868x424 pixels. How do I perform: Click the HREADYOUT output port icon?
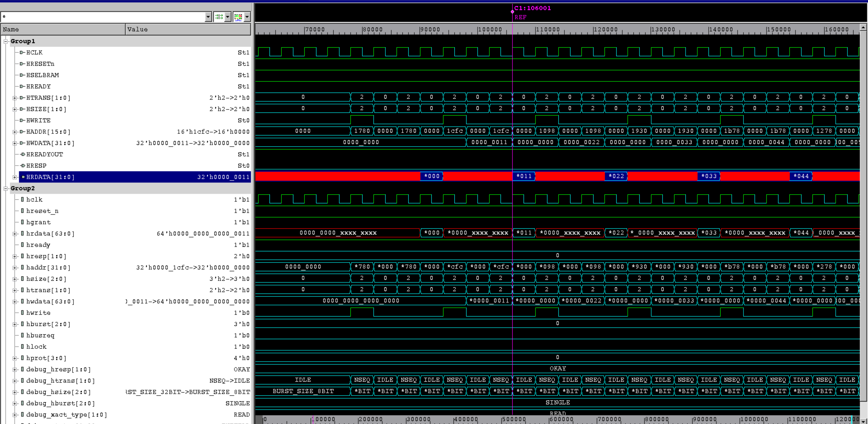[x=23, y=154]
